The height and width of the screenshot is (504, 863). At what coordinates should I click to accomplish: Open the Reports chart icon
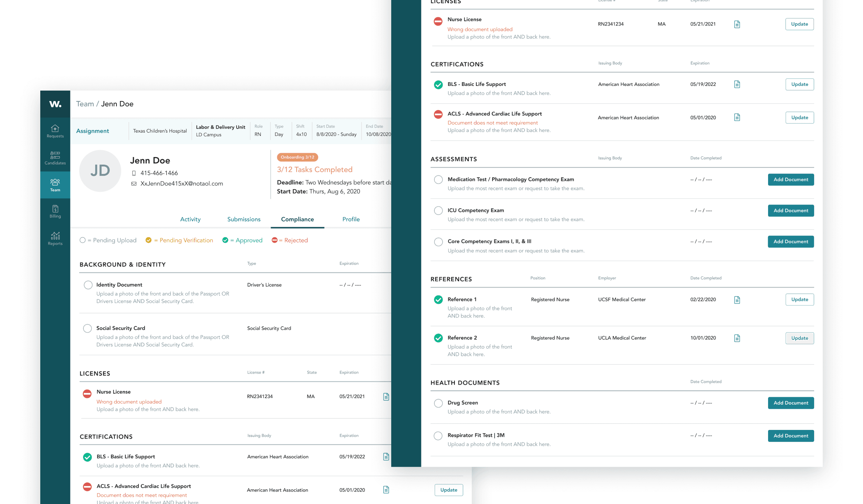click(55, 238)
